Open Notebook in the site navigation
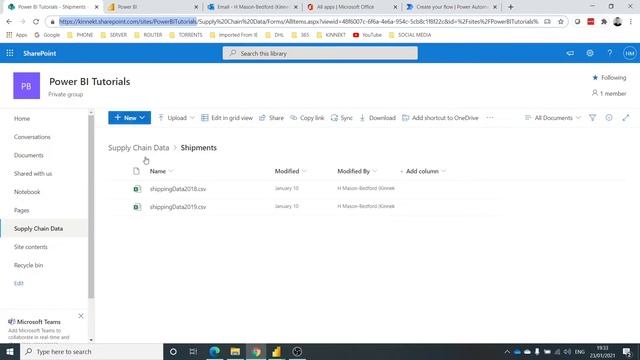640x360 pixels. 27,192
